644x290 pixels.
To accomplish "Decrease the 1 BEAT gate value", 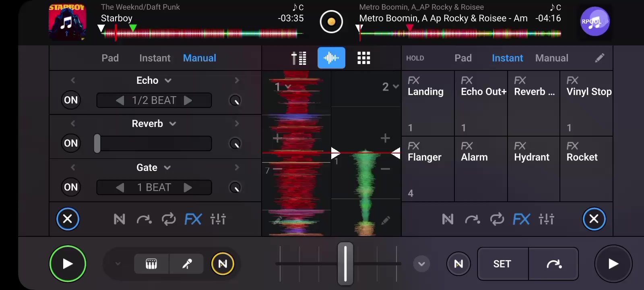I will (x=120, y=188).
